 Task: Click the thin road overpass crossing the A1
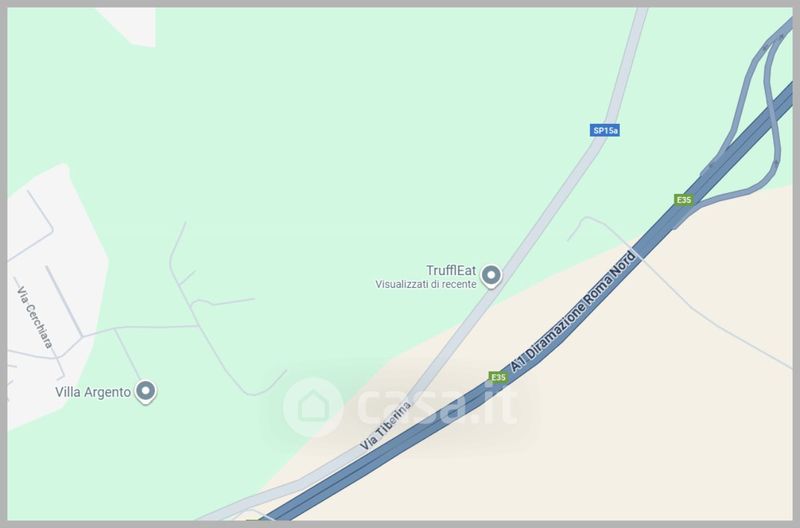638,255
